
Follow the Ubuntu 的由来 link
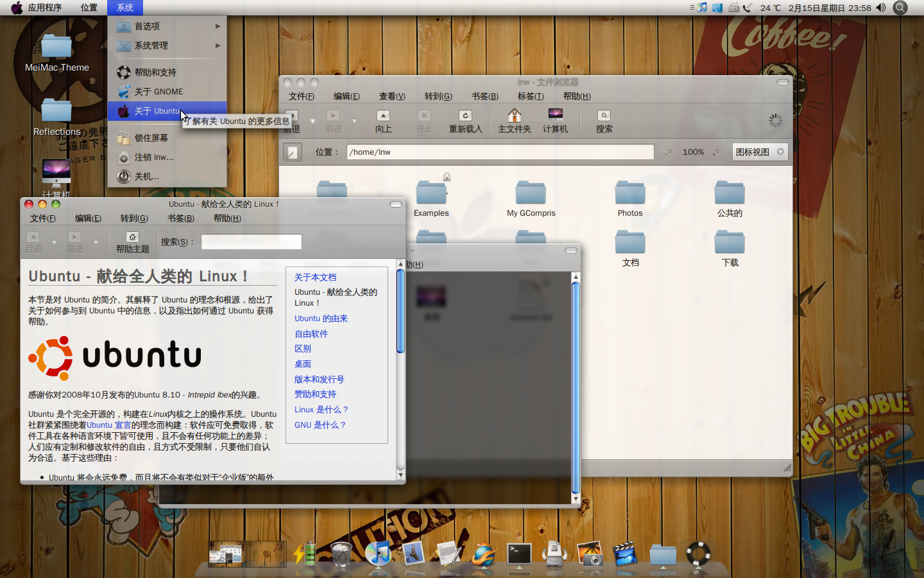[x=321, y=319]
